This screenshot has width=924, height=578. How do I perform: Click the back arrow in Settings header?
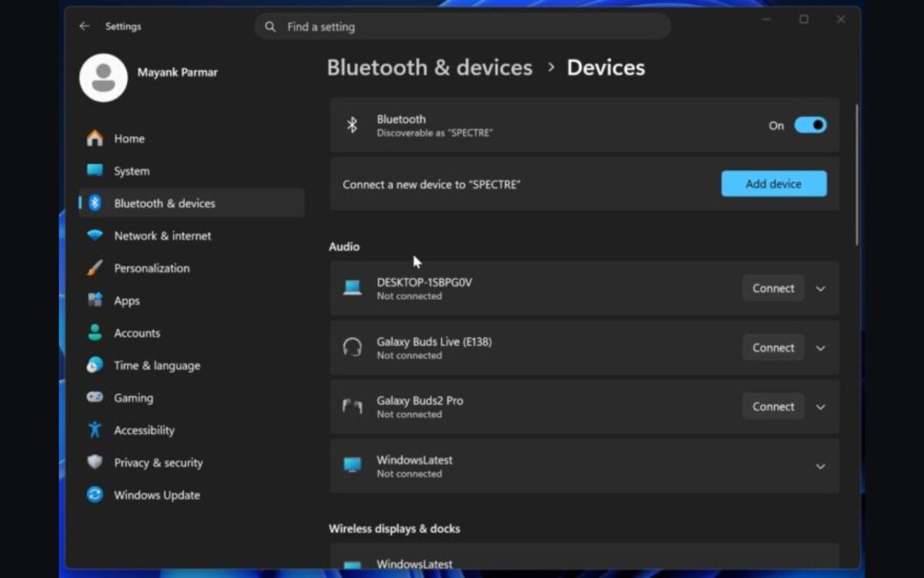click(85, 26)
